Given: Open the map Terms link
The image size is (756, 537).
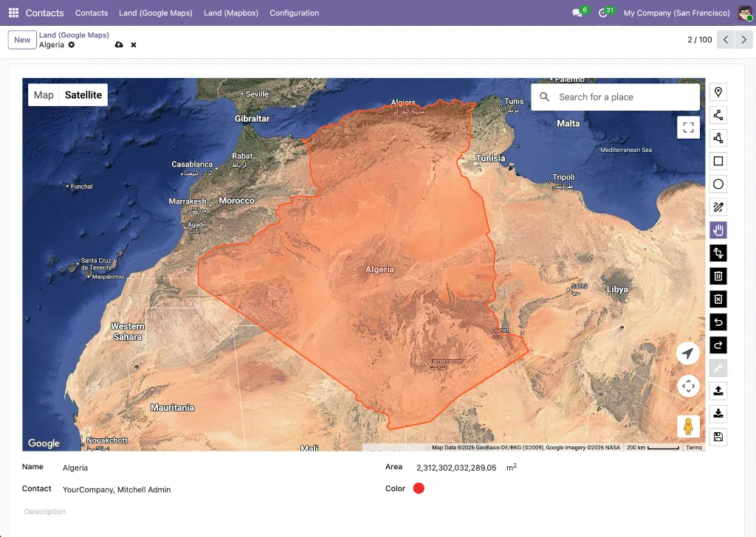Looking at the screenshot, I should tap(694, 448).
